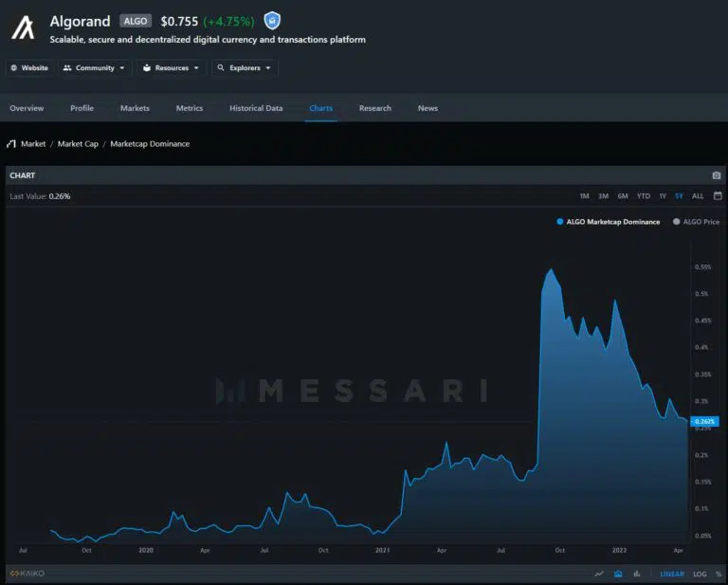
Task: Open the Historical Data tab
Action: pyautogui.click(x=256, y=108)
